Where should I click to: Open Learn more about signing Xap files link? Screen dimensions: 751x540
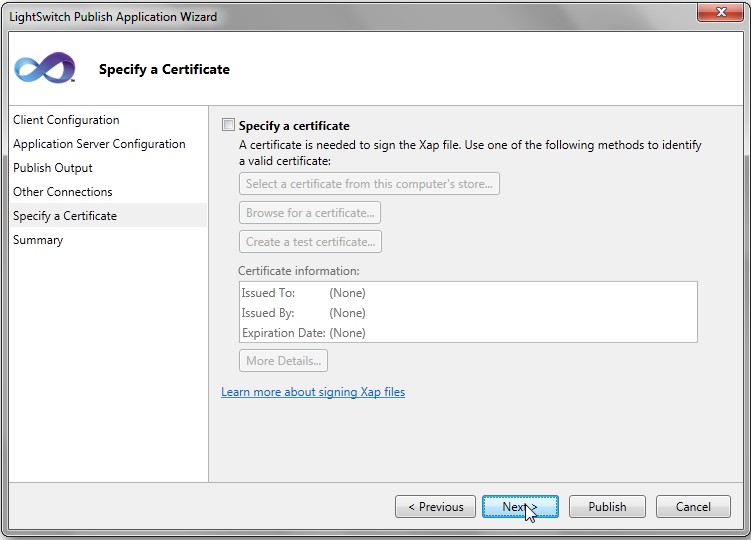pyautogui.click(x=313, y=392)
